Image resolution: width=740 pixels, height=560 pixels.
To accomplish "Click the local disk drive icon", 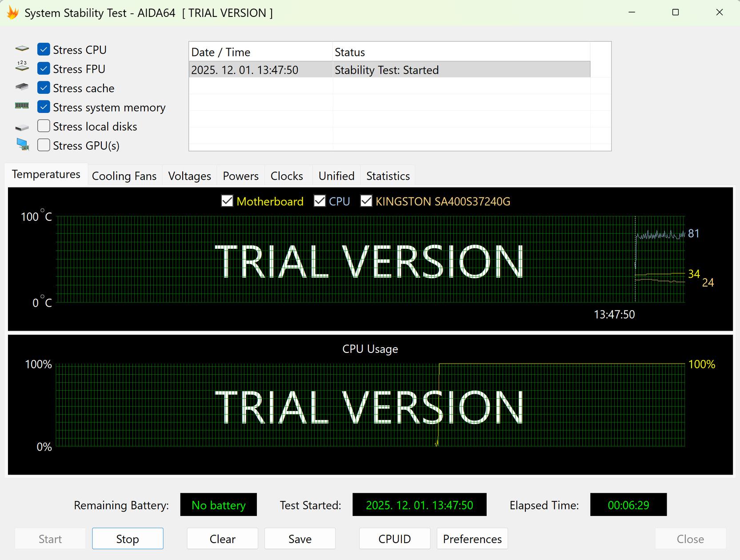I will click(x=22, y=128).
